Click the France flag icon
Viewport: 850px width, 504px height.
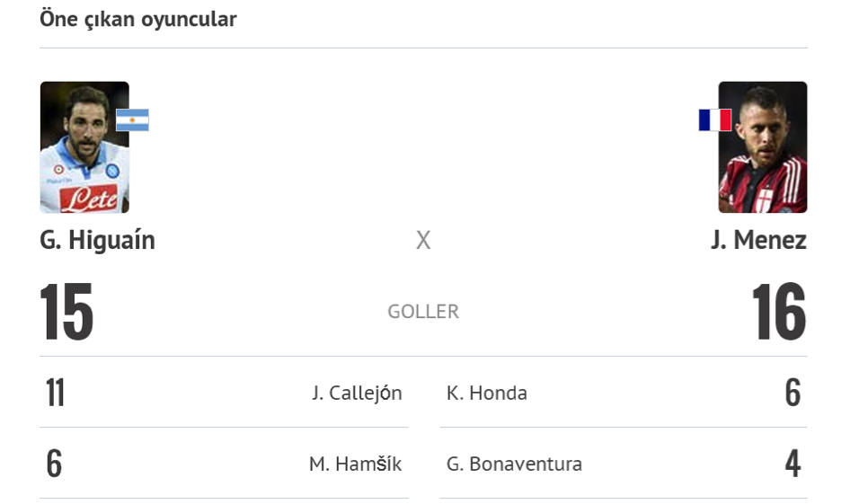tap(715, 120)
